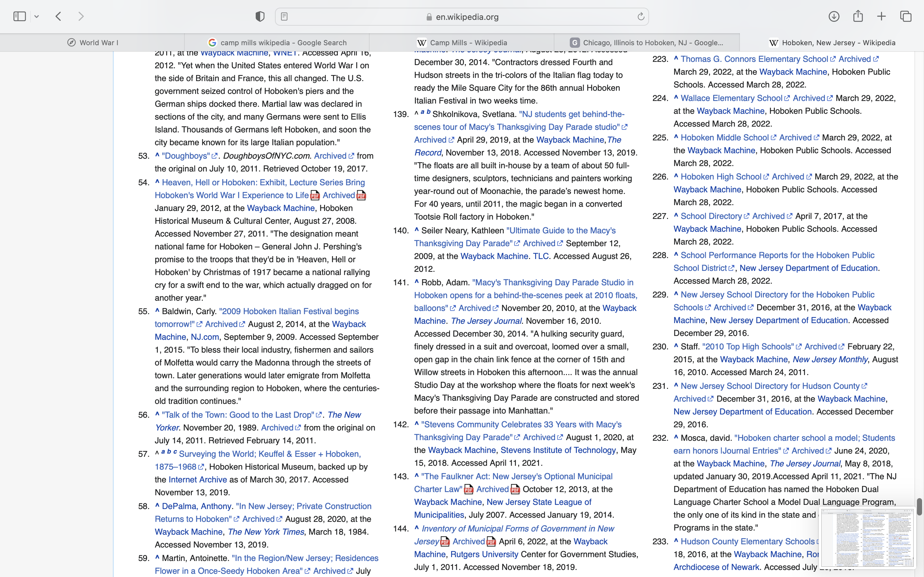
Task: Toggle the Safari sidebar button
Action: click(x=20, y=16)
